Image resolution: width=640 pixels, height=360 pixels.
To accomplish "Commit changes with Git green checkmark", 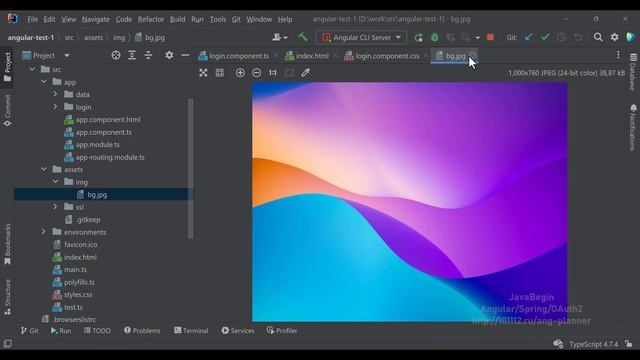I will (x=545, y=38).
